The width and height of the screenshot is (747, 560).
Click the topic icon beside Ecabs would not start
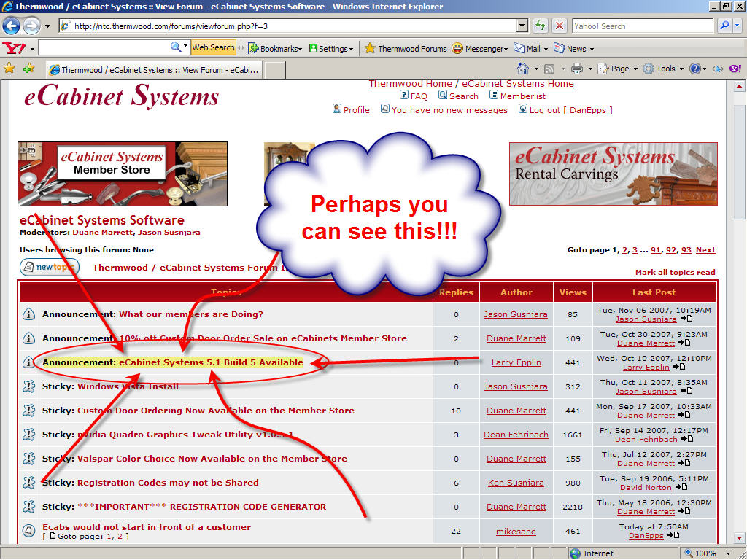[x=28, y=531]
